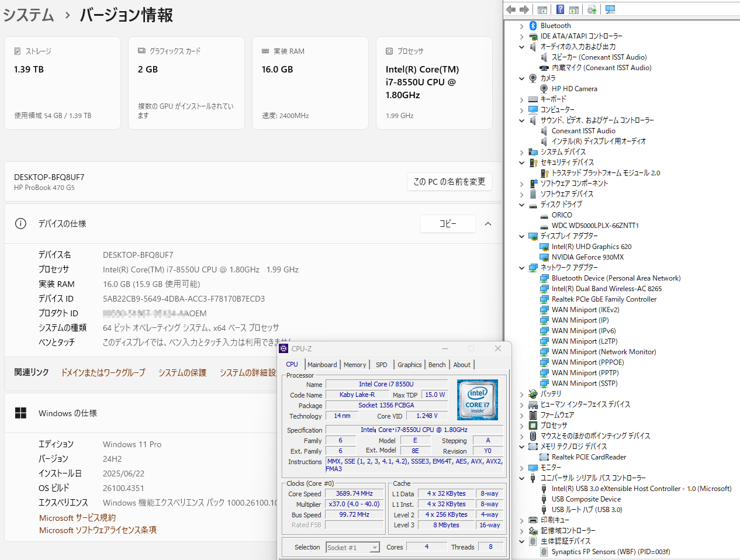The image size is (740, 560).
Task: Click the Realtek PCIE CardReader icon
Action: [x=544, y=457]
